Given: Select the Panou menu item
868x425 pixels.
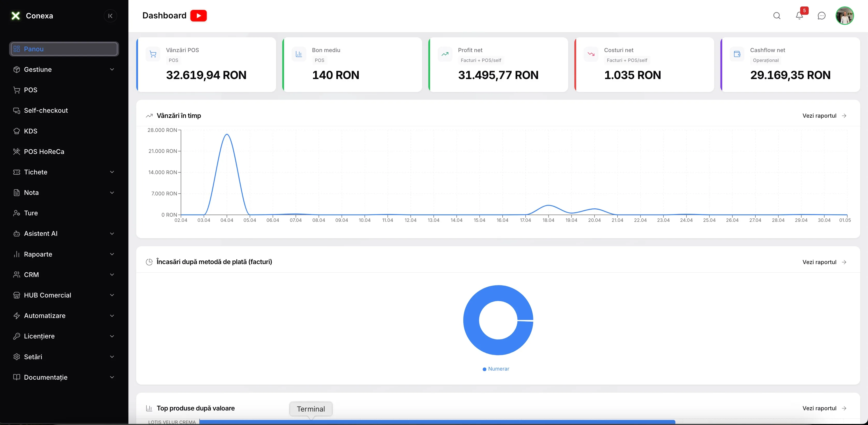Looking at the screenshot, I should point(64,49).
